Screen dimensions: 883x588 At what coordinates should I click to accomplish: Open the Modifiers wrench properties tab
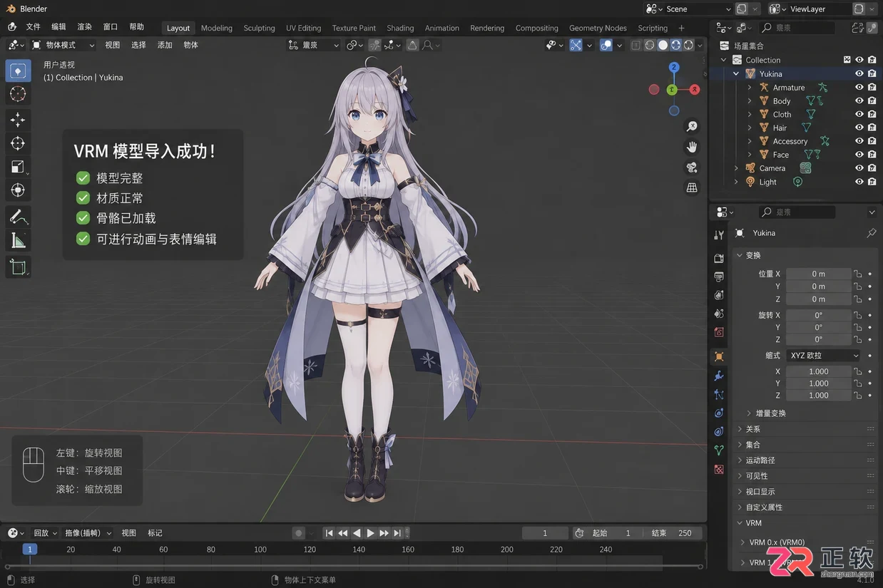(x=719, y=376)
